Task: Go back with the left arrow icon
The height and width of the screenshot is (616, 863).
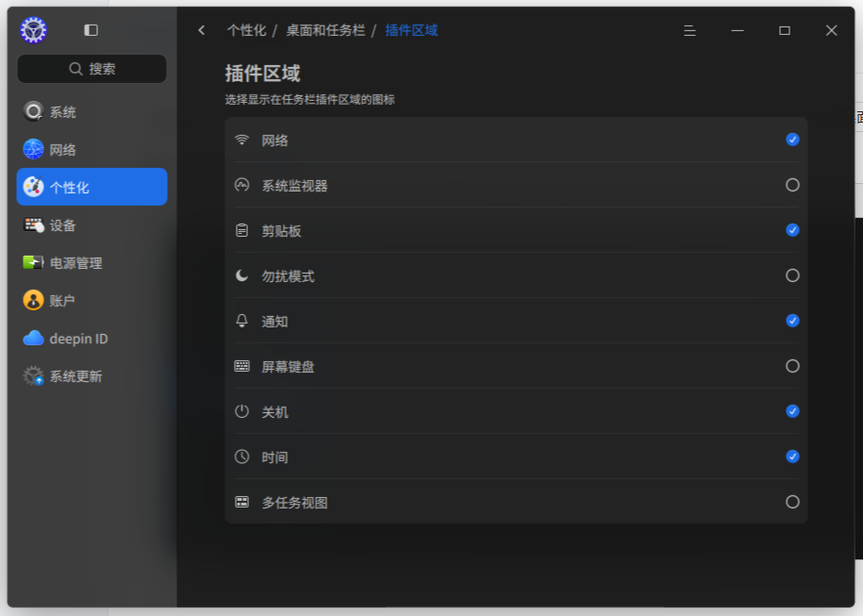Action: pos(202,30)
